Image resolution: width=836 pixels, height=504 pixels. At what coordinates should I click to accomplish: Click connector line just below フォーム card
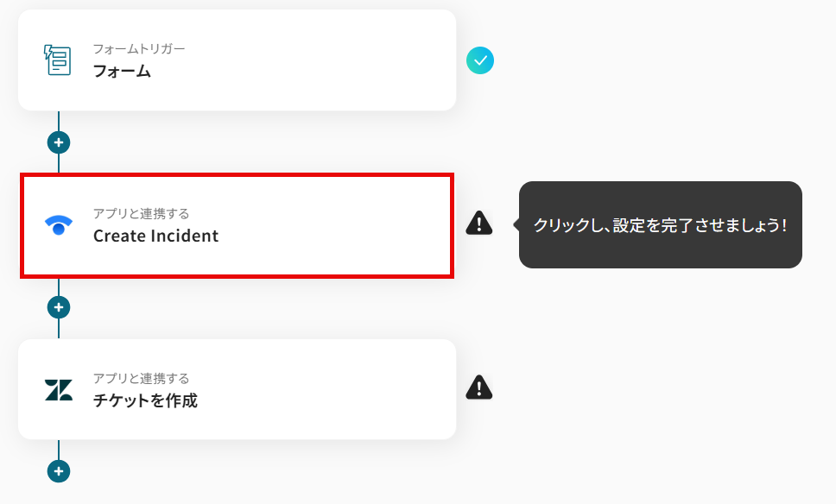[x=58, y=120]
